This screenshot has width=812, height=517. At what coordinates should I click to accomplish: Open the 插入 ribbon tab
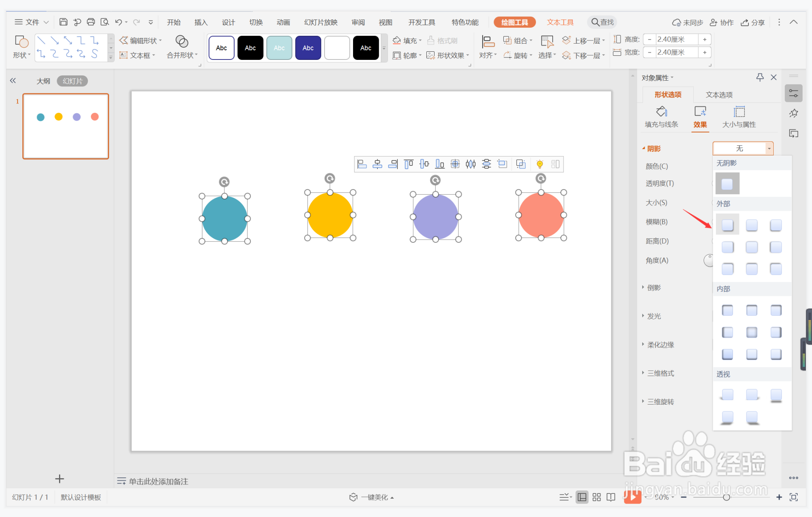(201, 22)
